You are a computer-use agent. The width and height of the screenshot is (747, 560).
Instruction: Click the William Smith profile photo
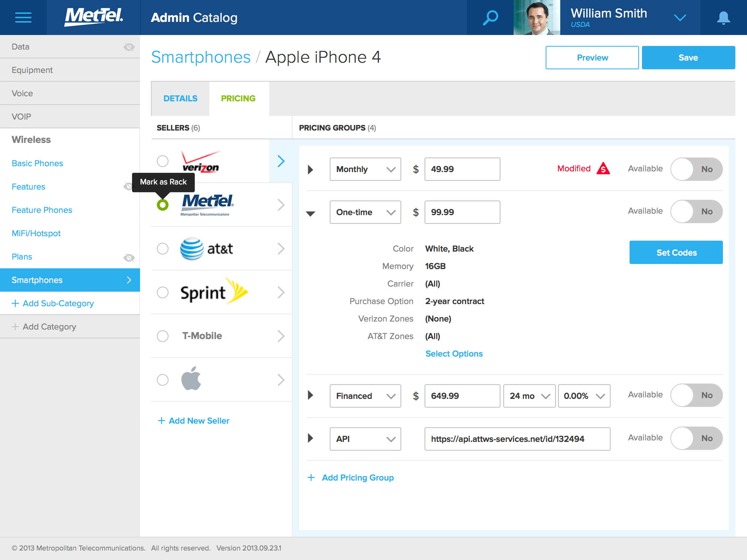537,17
